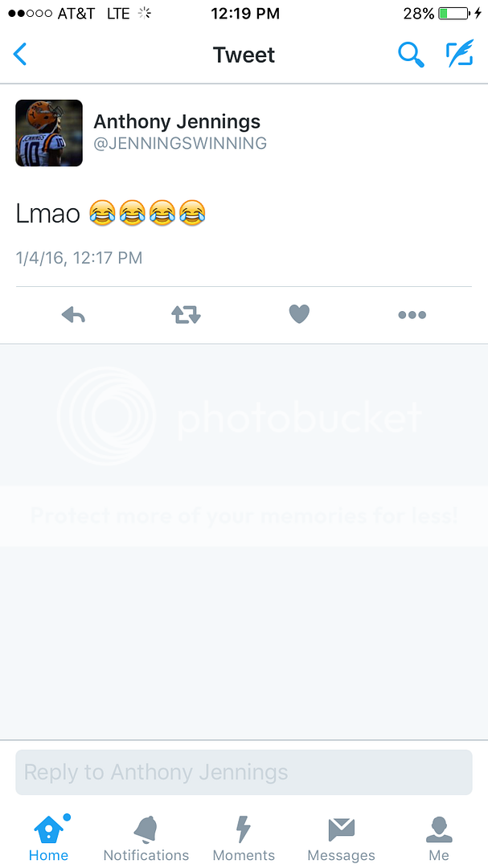This screenshot has height=868, width=488.
Task: Open Anthony Jennings profile picture
Action: tap(49, 133)
